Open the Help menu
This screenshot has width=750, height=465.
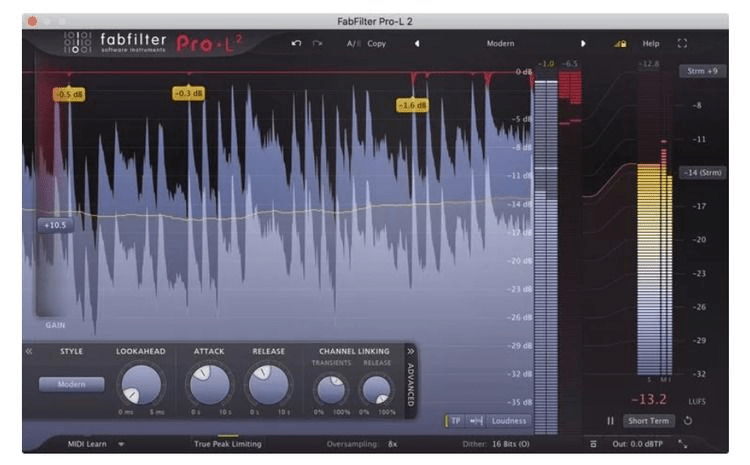[651, 44]
